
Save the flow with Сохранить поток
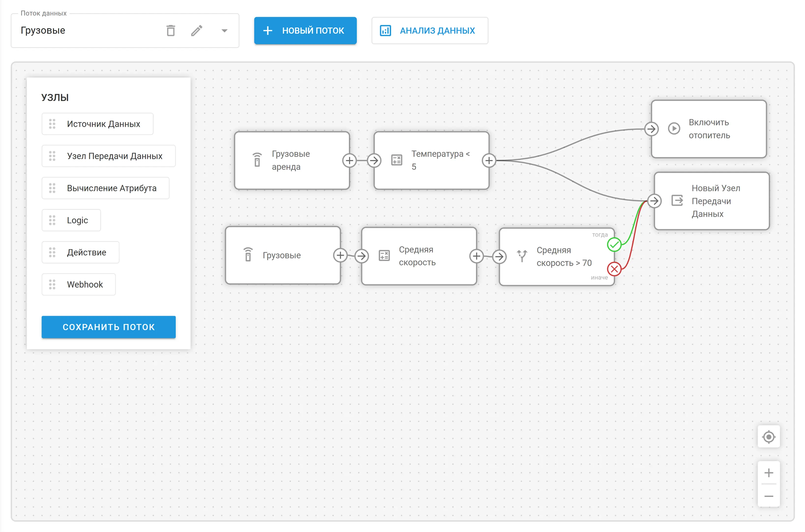point(109,327)
